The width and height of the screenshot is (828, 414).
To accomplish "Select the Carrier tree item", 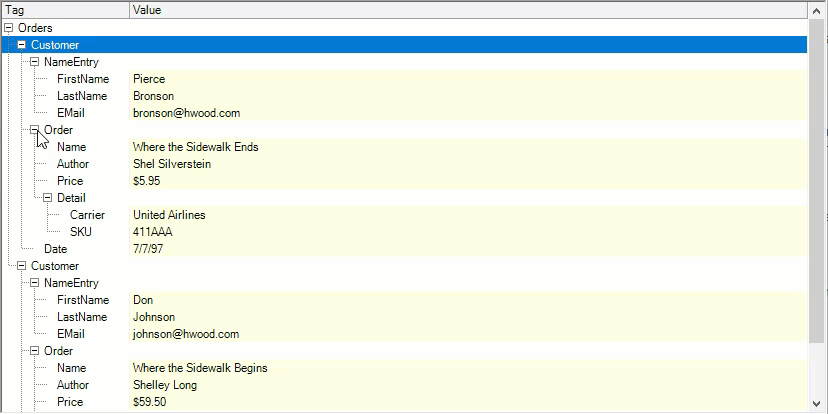I will coord(87,215).
